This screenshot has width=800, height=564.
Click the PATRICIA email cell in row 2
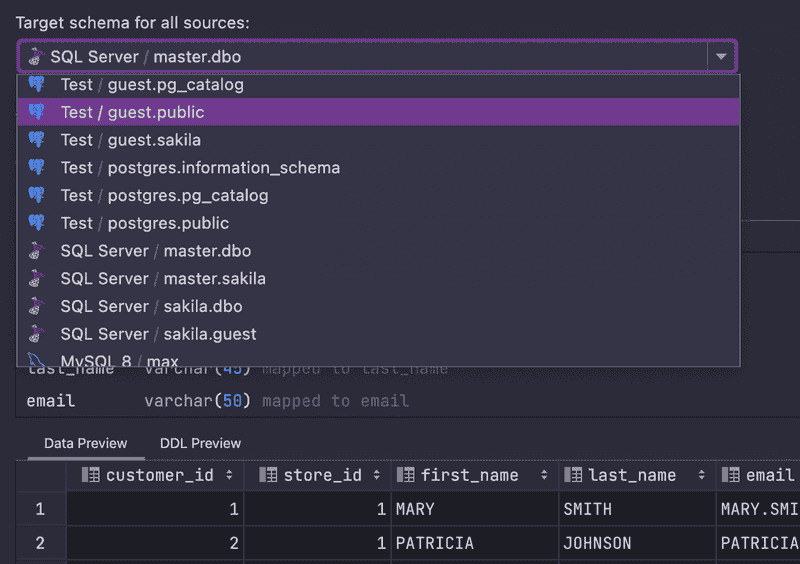758,543
